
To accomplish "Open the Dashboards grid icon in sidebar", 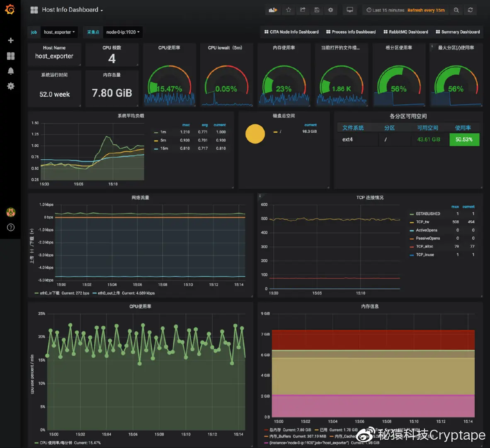I will pos(11,56).
